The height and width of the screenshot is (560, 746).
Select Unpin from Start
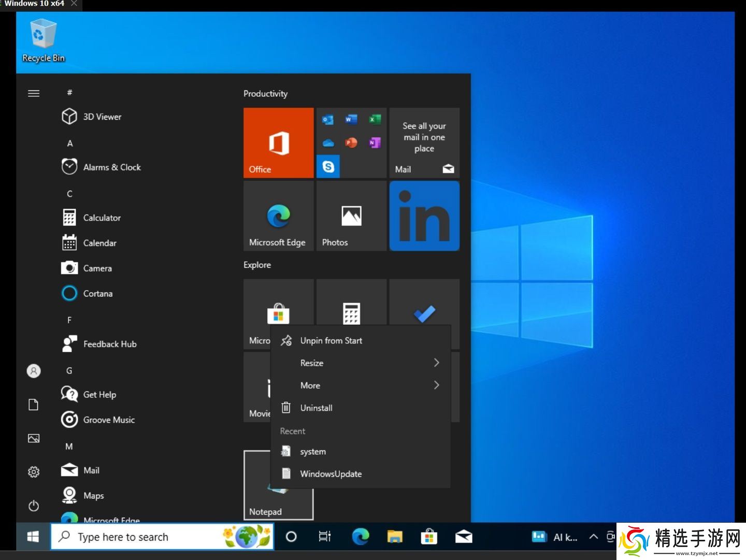[331, 341]
